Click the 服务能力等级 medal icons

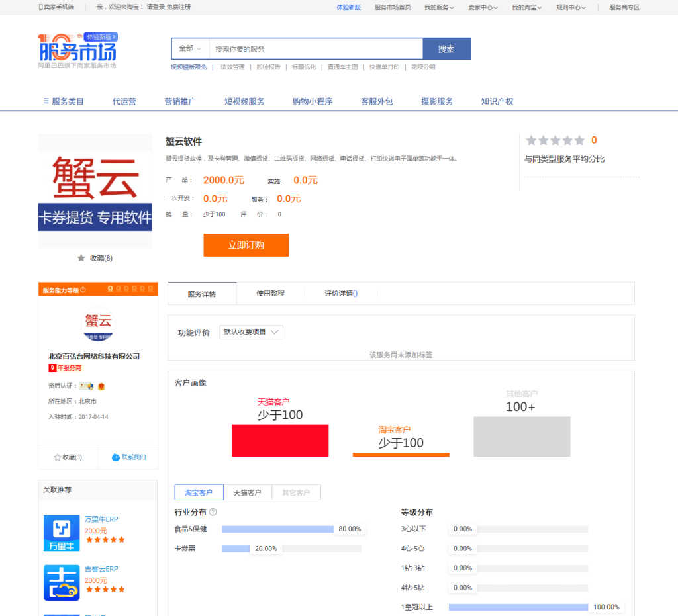pos(130,289)
